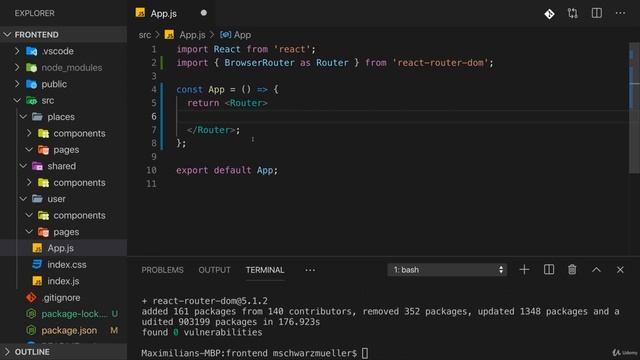Collapse the shared folder chevron

[x=23, y=166]
